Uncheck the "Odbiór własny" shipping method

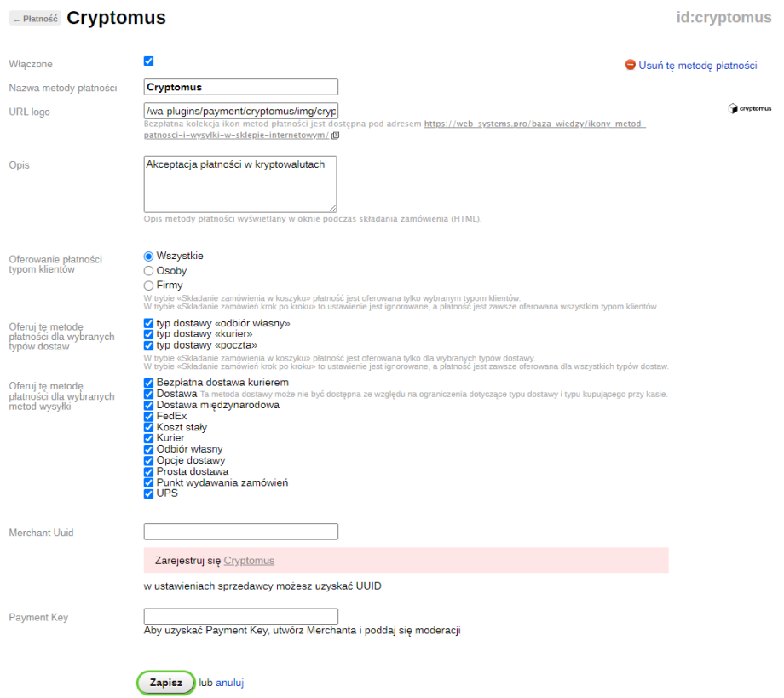pos(148,449)
